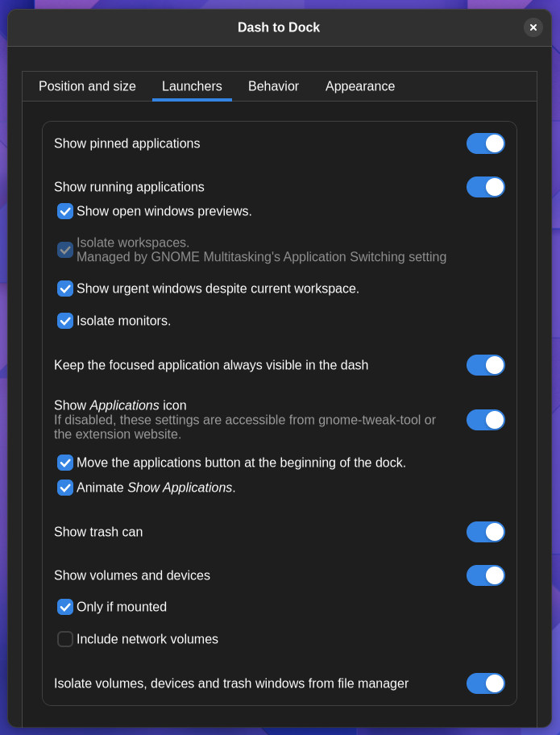
Task: Click the greyed Isolate workspaces checkbox
Action: click(x=65, y=250)
